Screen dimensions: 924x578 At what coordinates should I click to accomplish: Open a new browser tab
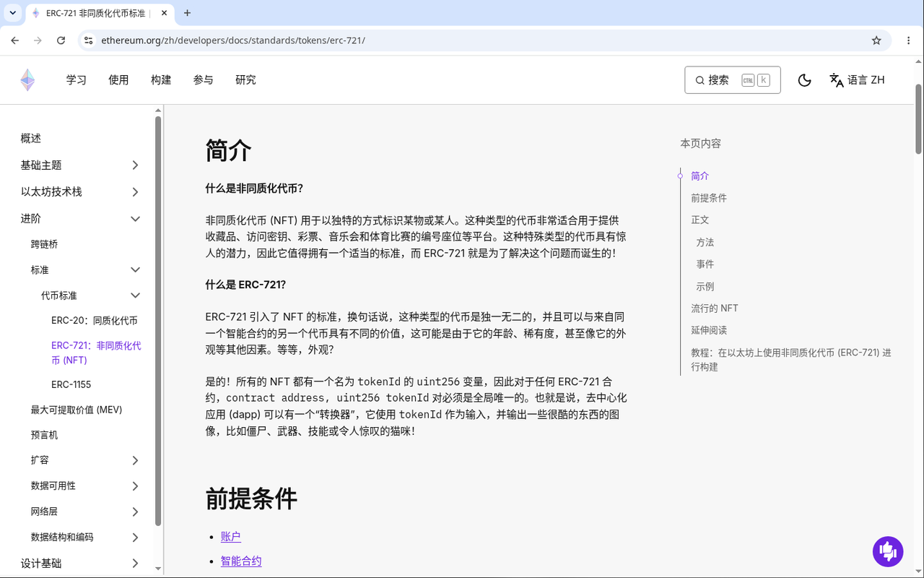(x=188, y=13)
